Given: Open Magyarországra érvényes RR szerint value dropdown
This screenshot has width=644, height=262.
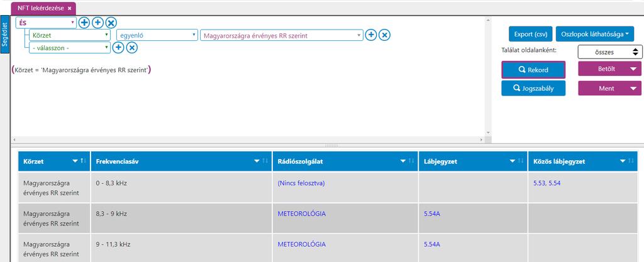Looking at the screenshot, I should [281, 35].
